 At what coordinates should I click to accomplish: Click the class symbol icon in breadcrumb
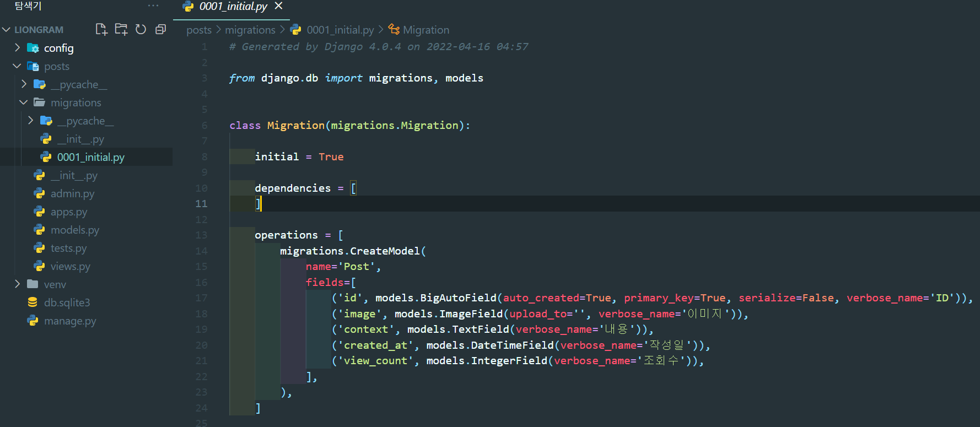[x=394, y=29]
